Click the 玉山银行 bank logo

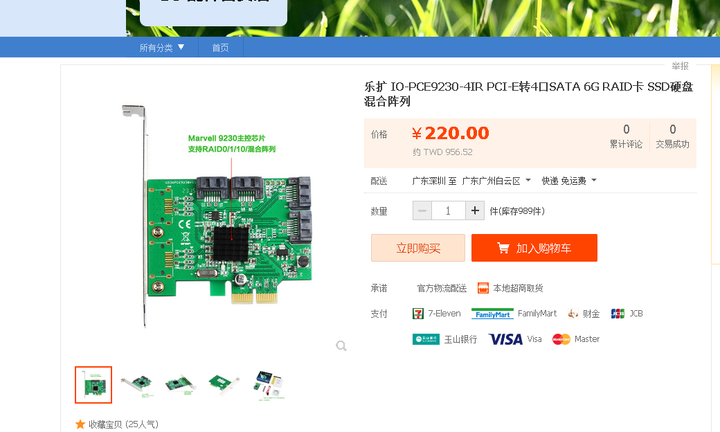426,339
